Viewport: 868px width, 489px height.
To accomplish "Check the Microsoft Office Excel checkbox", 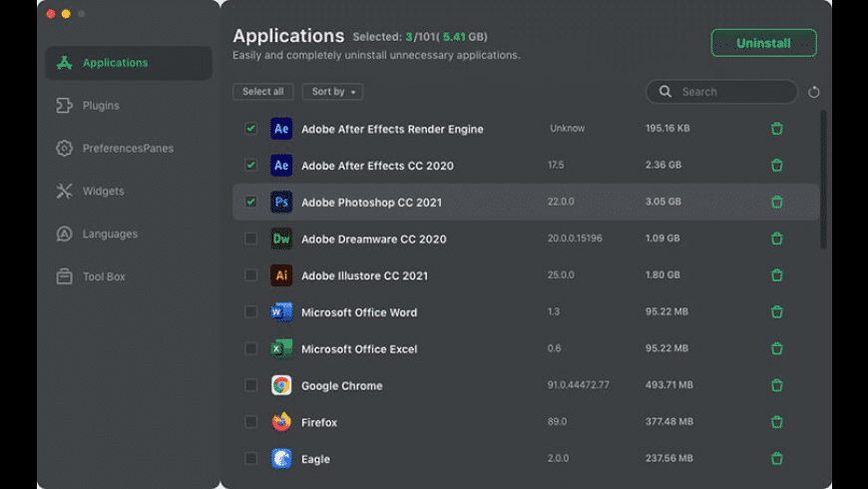I will tap(250, 348).
